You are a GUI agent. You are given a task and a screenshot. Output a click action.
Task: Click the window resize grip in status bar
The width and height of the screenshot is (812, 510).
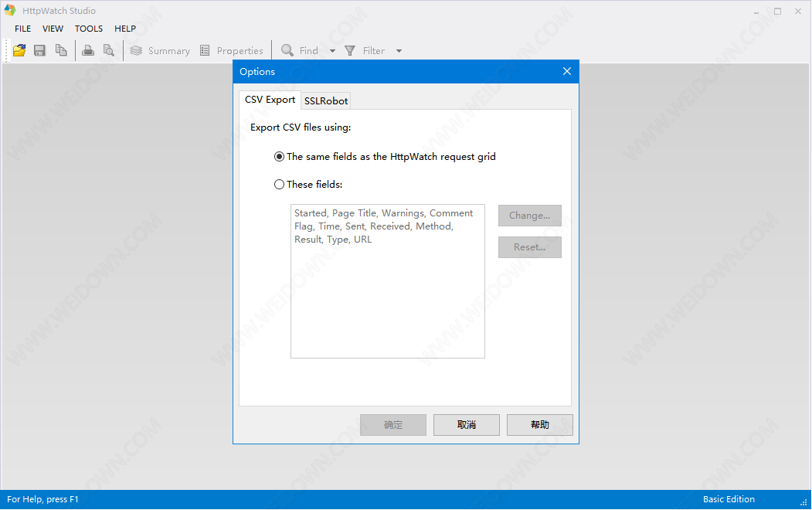click(804, 502)
